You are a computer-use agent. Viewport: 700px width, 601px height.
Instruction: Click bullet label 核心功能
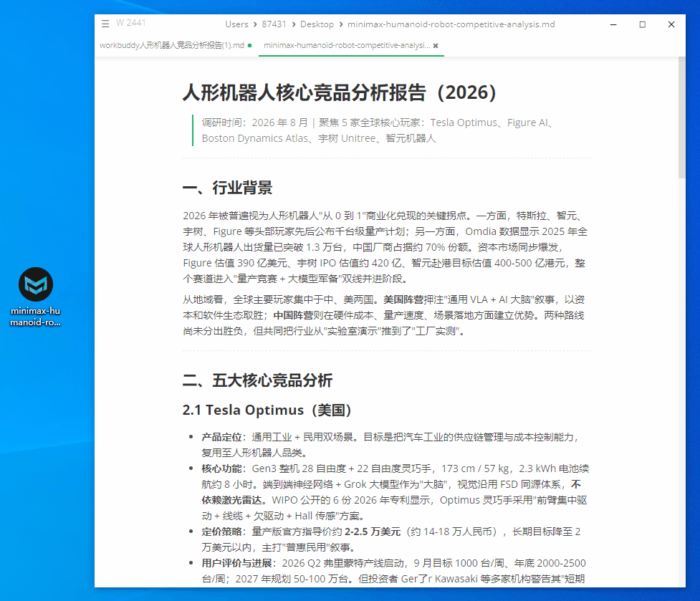coord(221,468)
